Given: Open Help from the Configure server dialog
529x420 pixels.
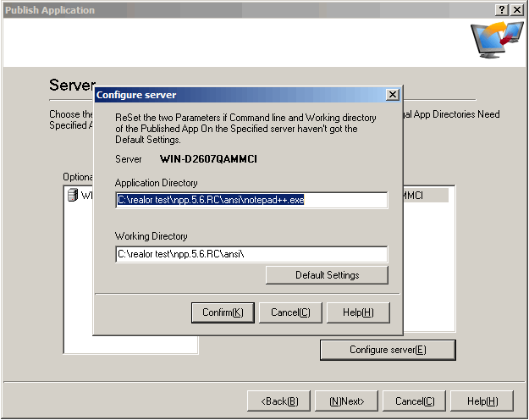Looking at the screenshot, I should coord(358,312).
